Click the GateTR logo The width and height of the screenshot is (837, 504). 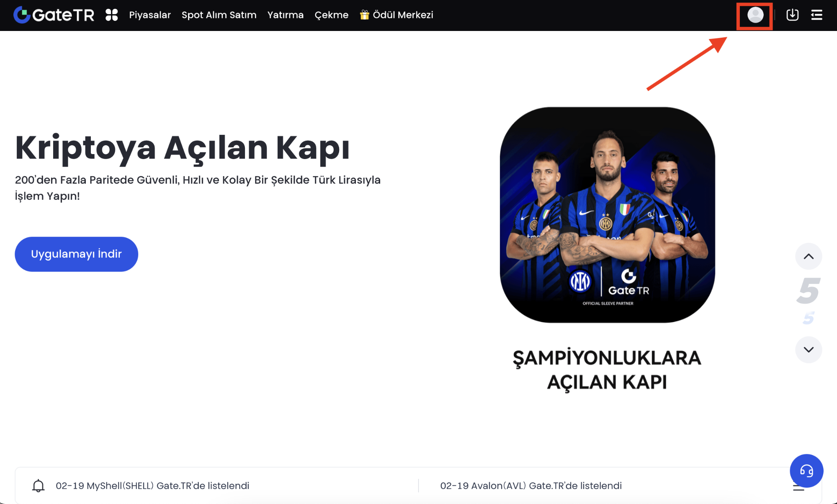pyautogui.click(x=54, y=15)
